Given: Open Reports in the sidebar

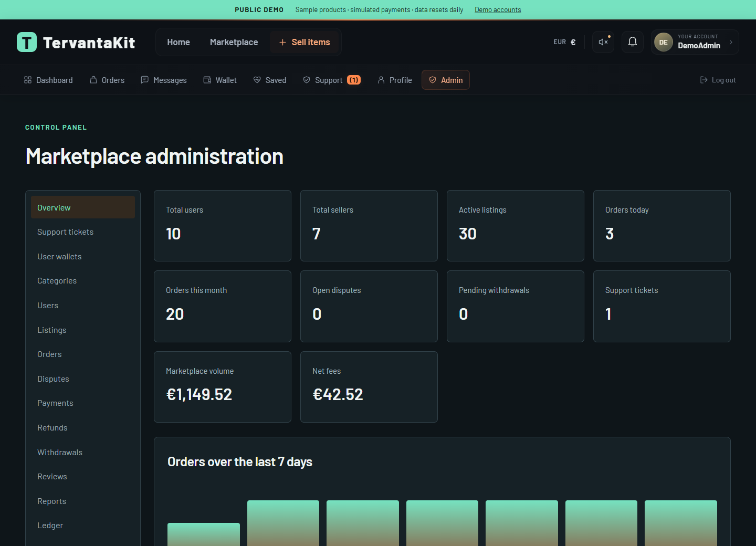Looking at the screenshot, I should point(83,501).
